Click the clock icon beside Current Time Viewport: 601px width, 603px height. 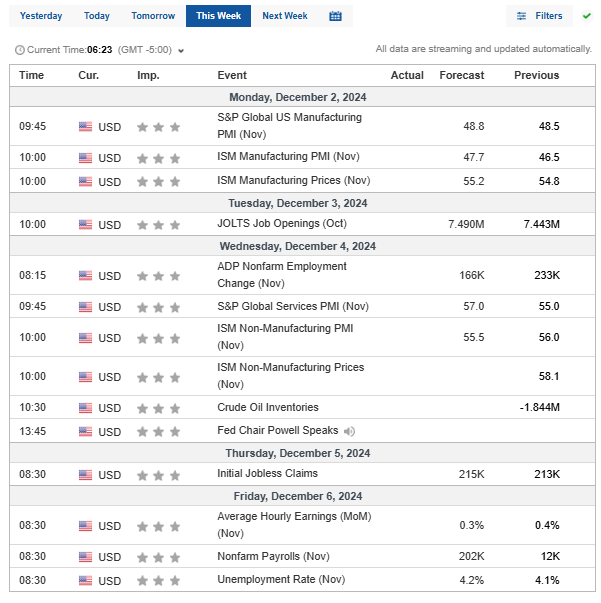[x=20, y=50]
